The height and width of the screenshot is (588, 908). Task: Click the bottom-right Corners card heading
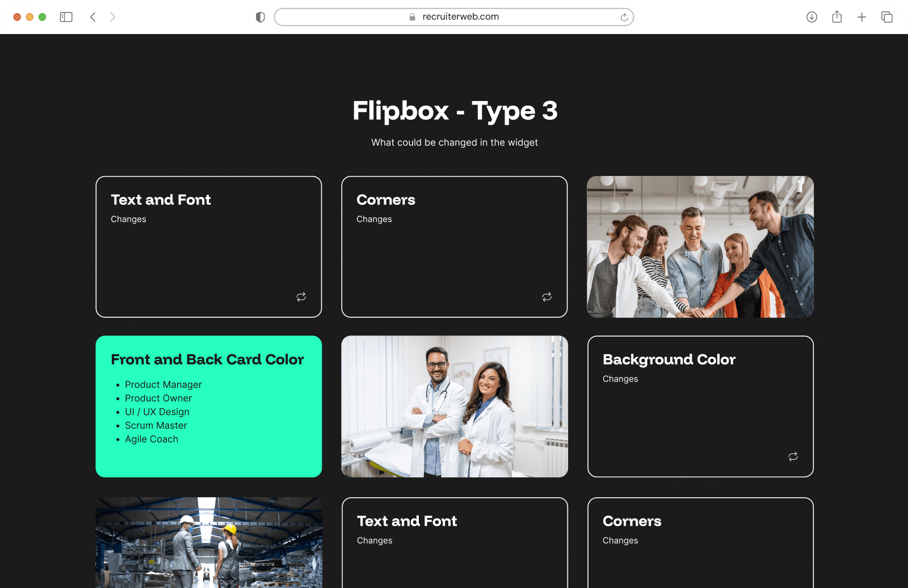632,522
